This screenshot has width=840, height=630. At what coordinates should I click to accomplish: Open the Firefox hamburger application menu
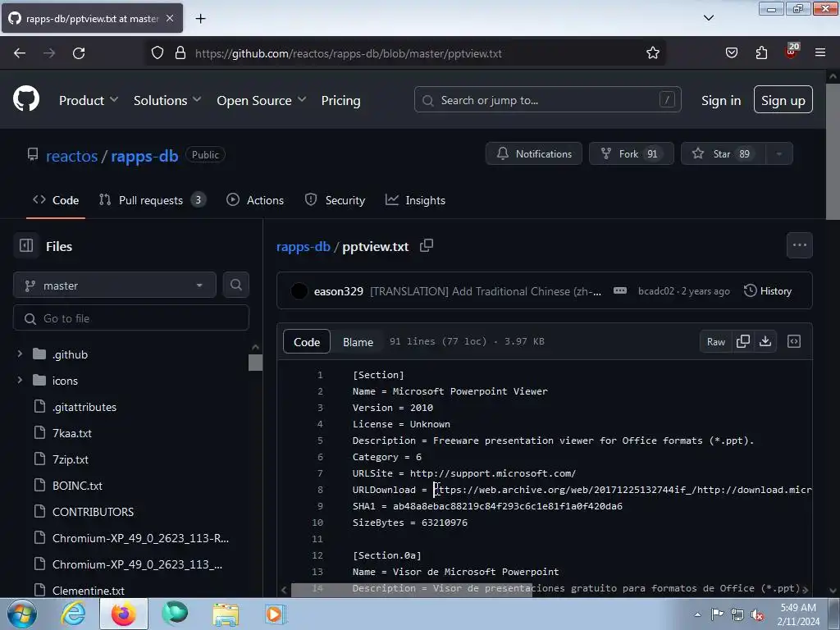click(820, 52)
